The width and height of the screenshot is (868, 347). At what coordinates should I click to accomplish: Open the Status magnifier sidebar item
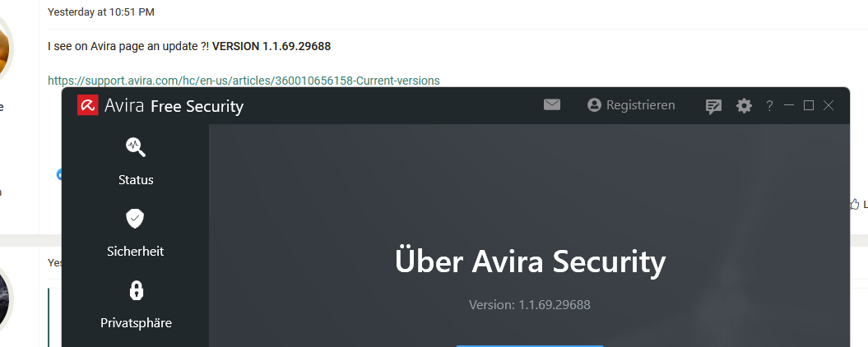coord(136,161)
